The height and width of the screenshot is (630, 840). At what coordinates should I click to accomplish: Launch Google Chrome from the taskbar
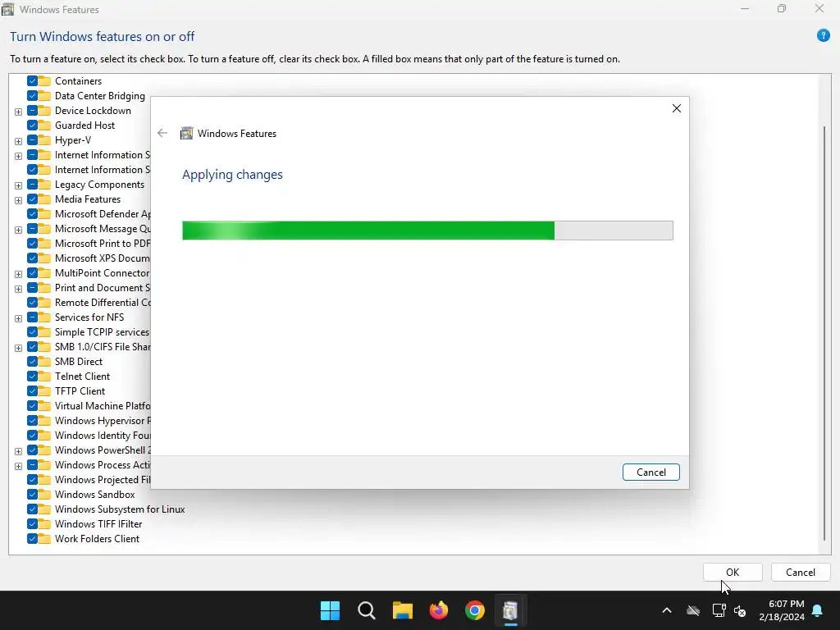coord(475,610)
